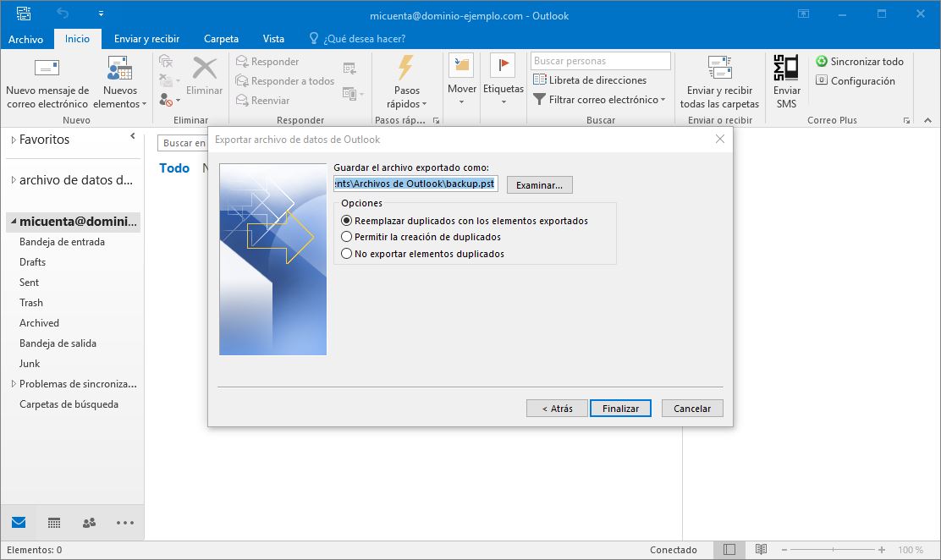
Task: Close the Exportar archivo de datos dialog
Action: click(720, 140)
